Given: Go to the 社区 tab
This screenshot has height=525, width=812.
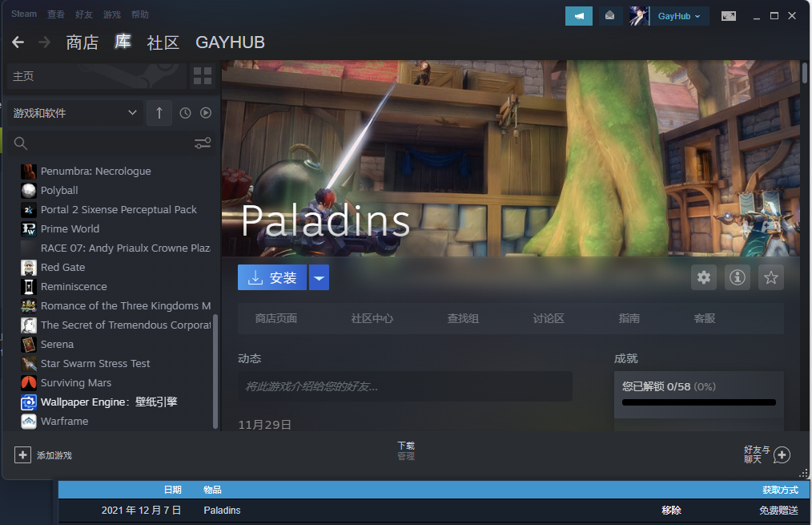Looking at the screenshot, I should (x=163, y=42).
